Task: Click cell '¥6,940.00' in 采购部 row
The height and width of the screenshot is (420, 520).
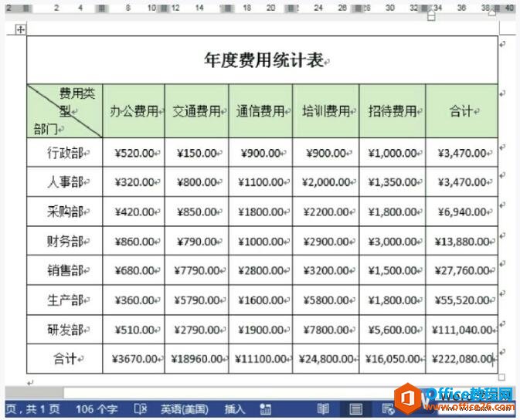Action: pos(462,212)
